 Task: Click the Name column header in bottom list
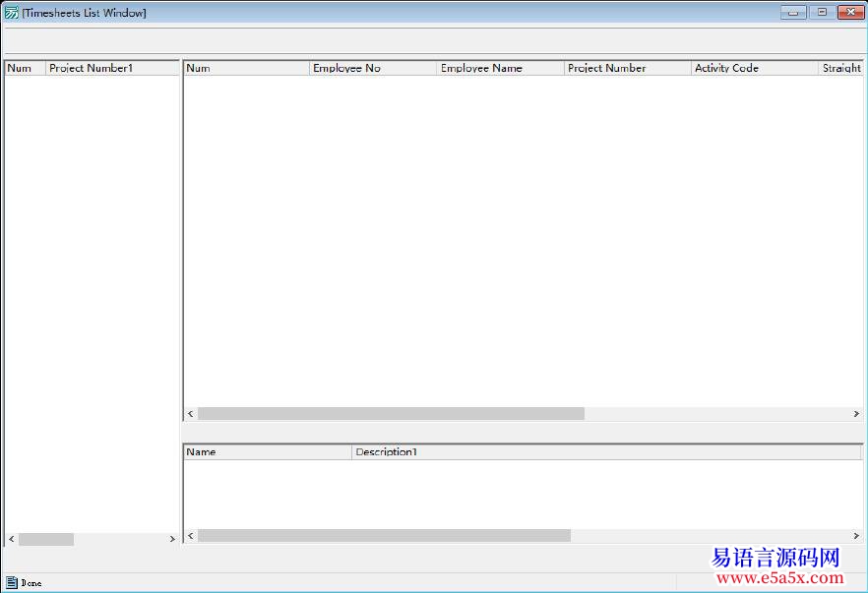click(x=267, y=452)
